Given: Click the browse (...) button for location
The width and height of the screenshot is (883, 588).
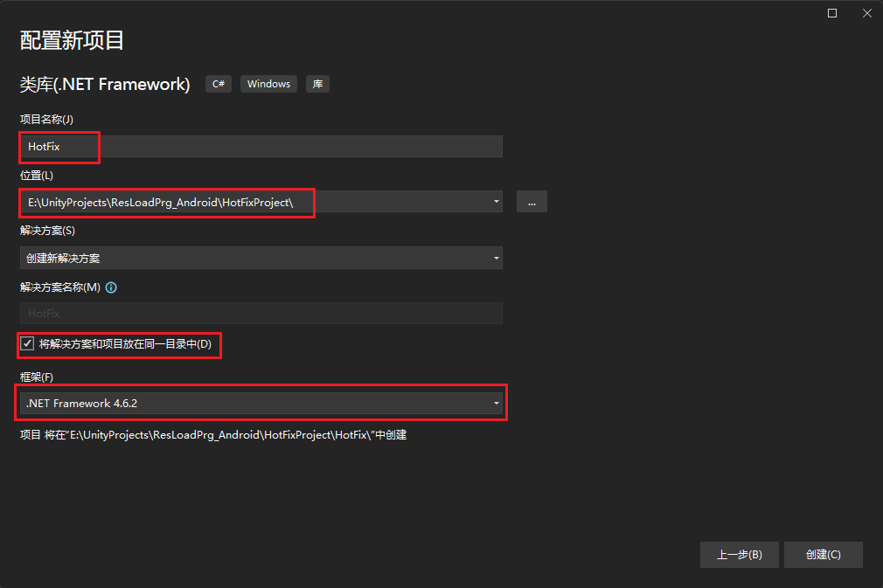Looking at the screenshot, I should coord(532,202).
